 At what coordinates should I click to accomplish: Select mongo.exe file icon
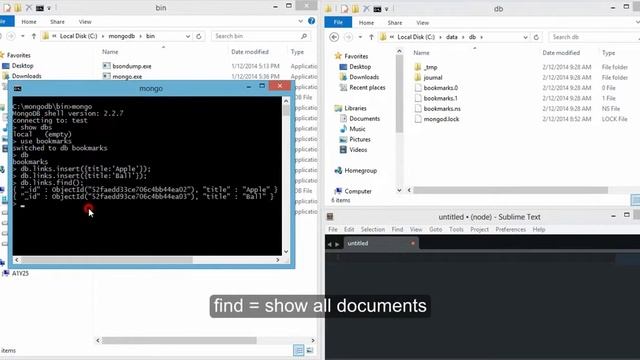point(107,76)
